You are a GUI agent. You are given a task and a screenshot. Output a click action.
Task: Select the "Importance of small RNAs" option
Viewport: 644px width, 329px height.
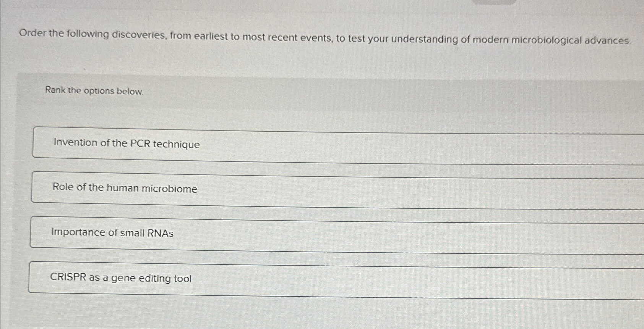click(x=112, y=232)
